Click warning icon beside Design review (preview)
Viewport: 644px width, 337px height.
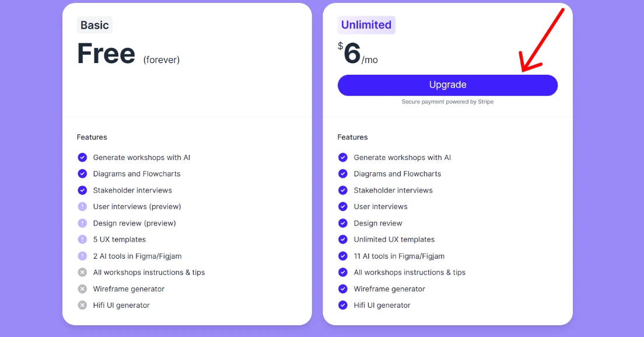[83, 223]
